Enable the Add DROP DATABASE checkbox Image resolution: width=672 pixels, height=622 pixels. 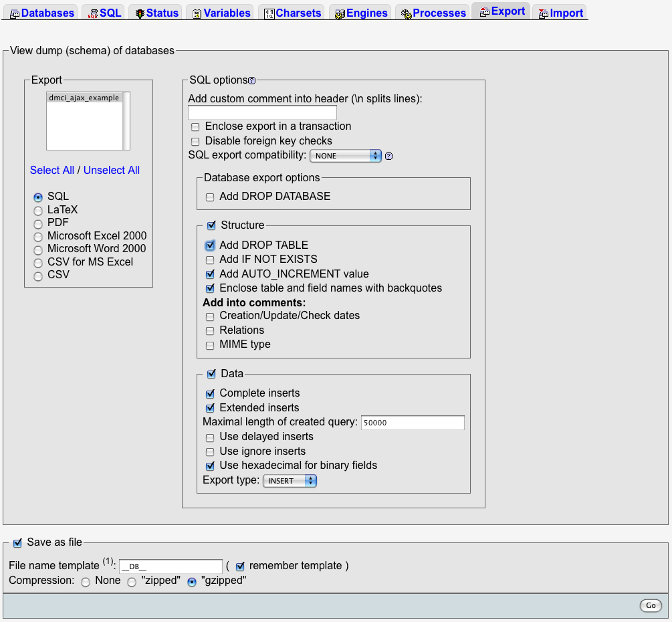210,197
